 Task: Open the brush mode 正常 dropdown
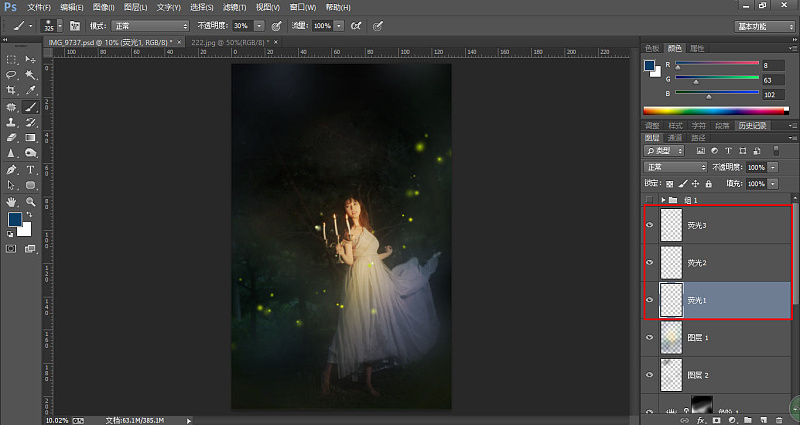click(150, 26)
